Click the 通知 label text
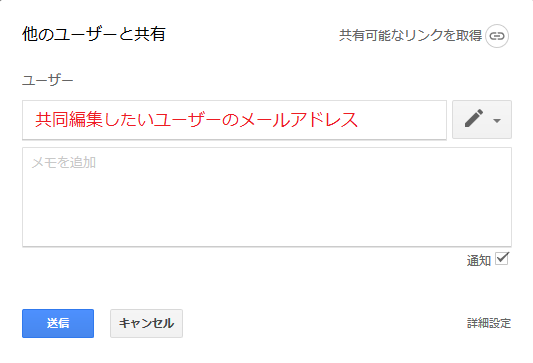The height and width of the screenshot is (363, 533). [479, 261]
